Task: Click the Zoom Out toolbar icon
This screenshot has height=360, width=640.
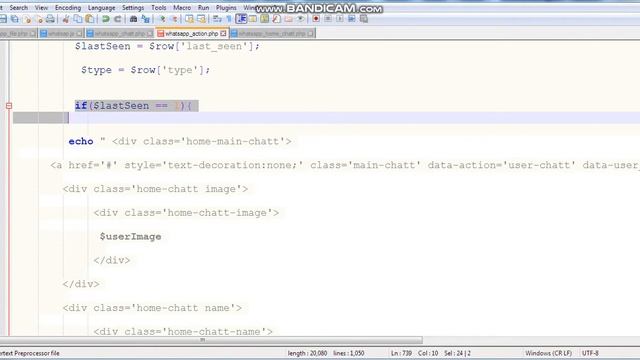Action: tap(174, 19)
